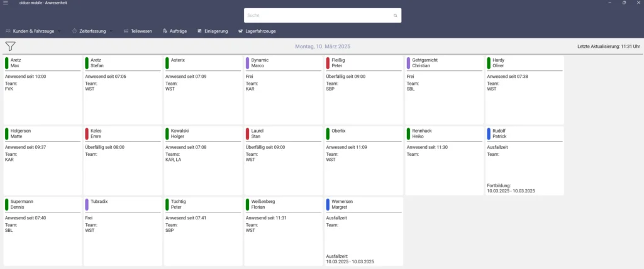Select the Dynamic Marco employee name
The width and height of the screenshot is (644, 269).
[260, 63]
